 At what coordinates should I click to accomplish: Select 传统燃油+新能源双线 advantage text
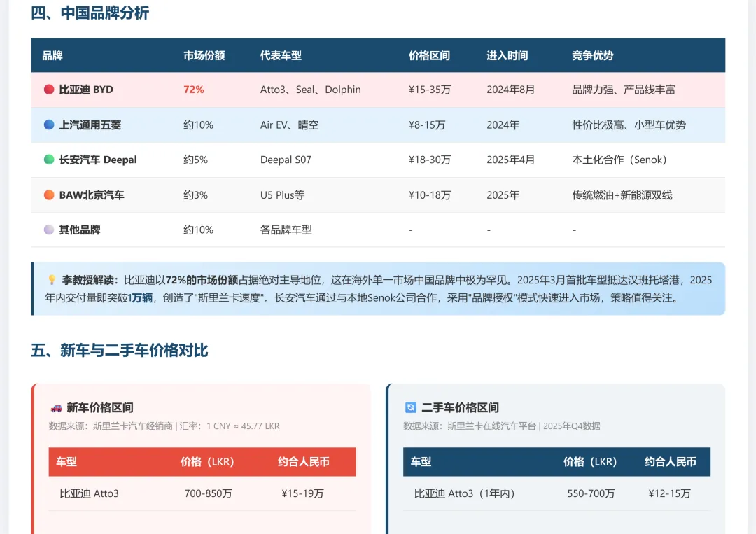622,195
